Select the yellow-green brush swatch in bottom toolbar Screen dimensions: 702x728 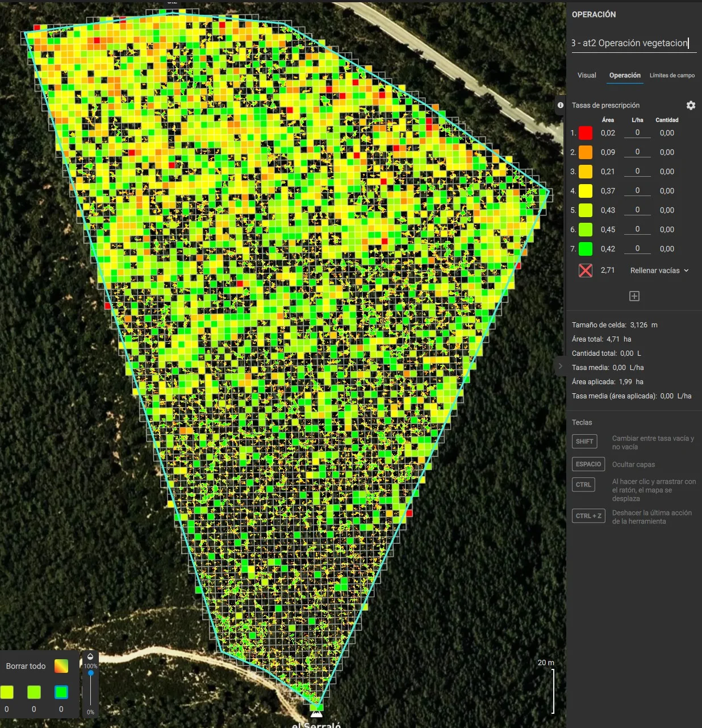(x=7, y=692)
